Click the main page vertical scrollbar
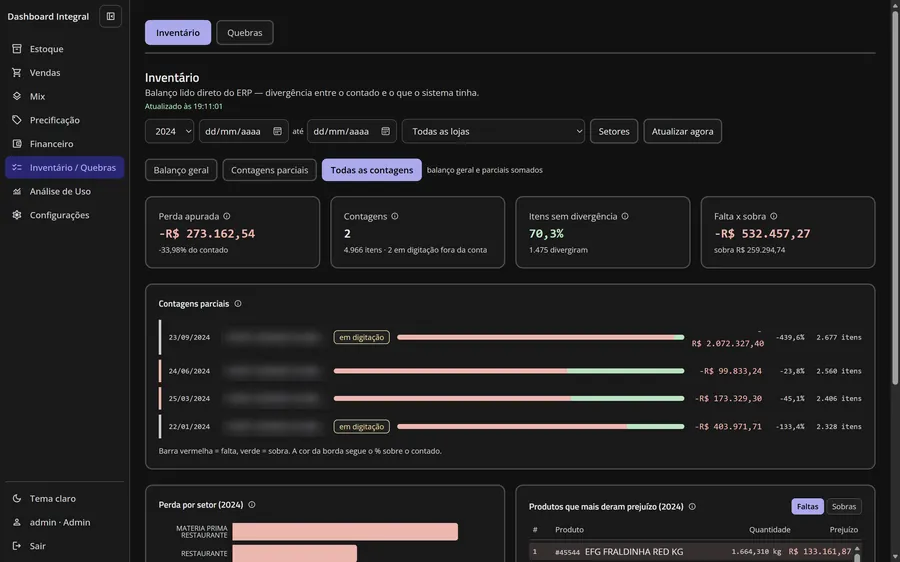900x562 pixels. coord(894,198)
